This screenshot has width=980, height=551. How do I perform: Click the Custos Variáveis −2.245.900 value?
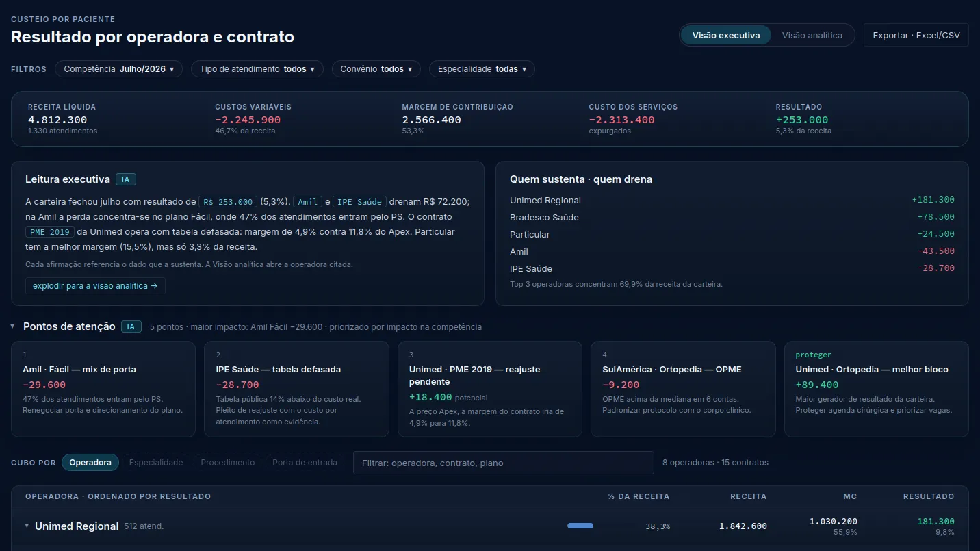pyautogui.click(x=248, y=120)
